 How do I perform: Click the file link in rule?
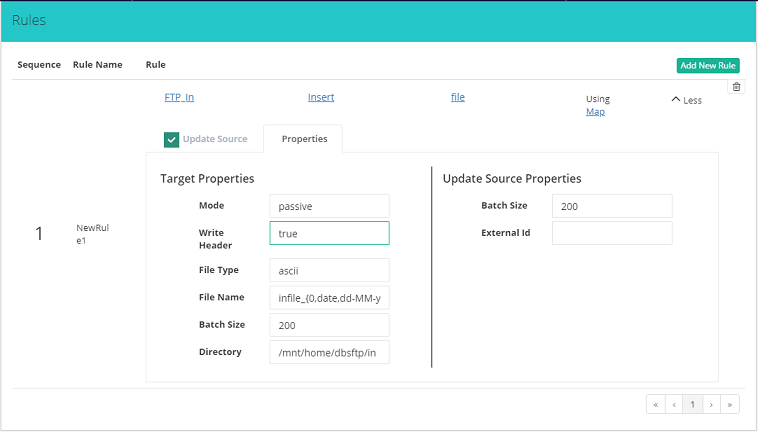(x=458, y=97)
